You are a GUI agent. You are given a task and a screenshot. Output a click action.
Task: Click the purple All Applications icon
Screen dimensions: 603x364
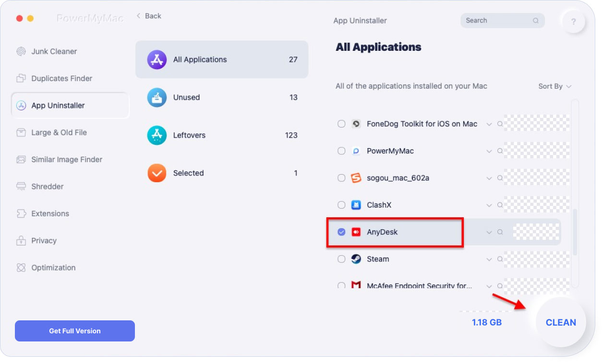(157, 59)
